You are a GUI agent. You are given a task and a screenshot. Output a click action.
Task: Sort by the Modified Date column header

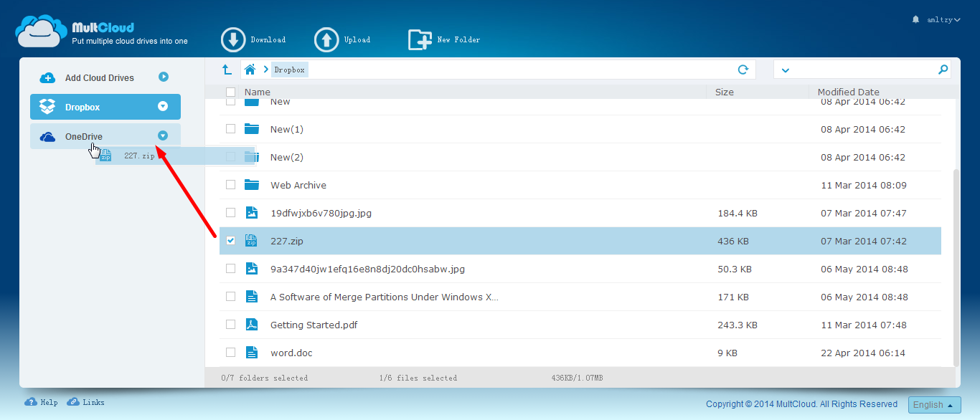click(849, 92)
